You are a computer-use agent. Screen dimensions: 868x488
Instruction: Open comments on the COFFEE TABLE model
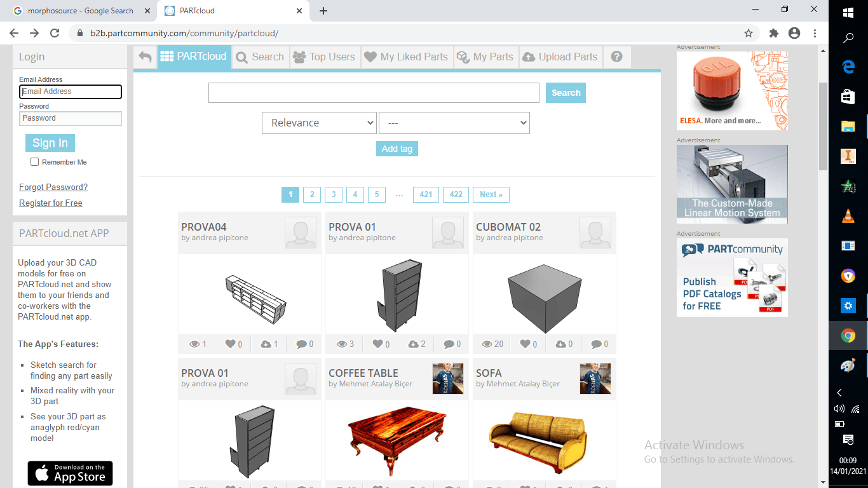(x=451, y=486)
